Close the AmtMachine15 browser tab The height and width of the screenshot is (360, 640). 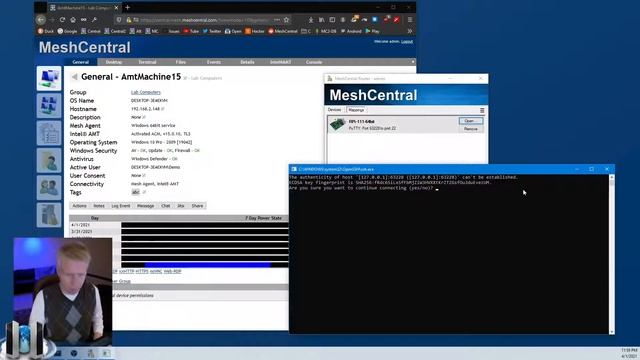click(x=116, y=8)
